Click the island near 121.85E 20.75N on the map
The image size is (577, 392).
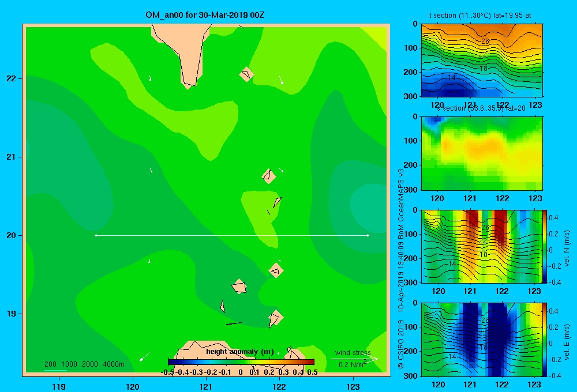click(269, 176)
